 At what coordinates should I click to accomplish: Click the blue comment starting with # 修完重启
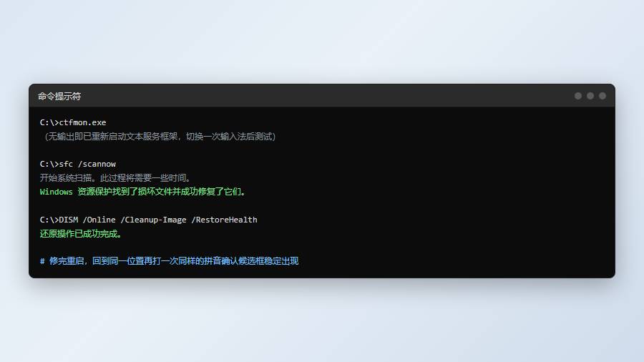169,261
